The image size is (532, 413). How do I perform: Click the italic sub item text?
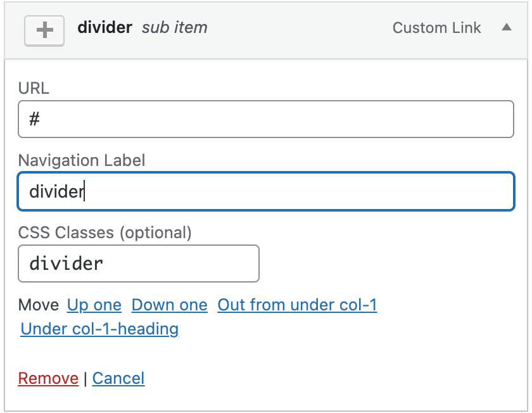(x=174, y=28)
